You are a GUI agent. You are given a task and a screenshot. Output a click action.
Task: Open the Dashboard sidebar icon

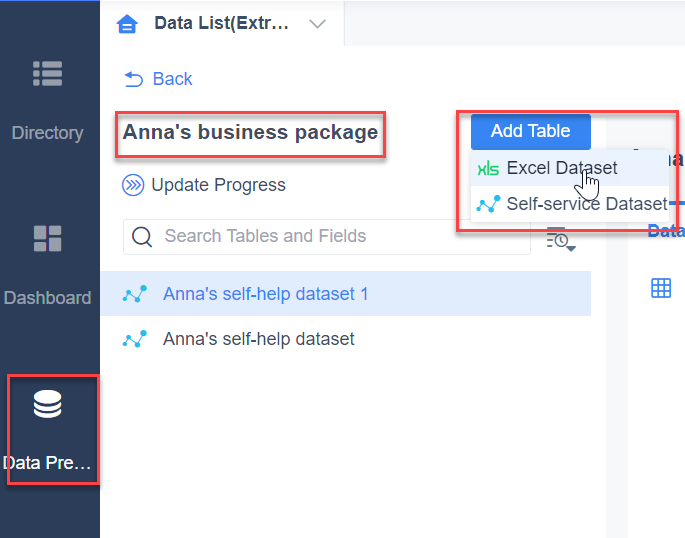(x=47, y=238)
